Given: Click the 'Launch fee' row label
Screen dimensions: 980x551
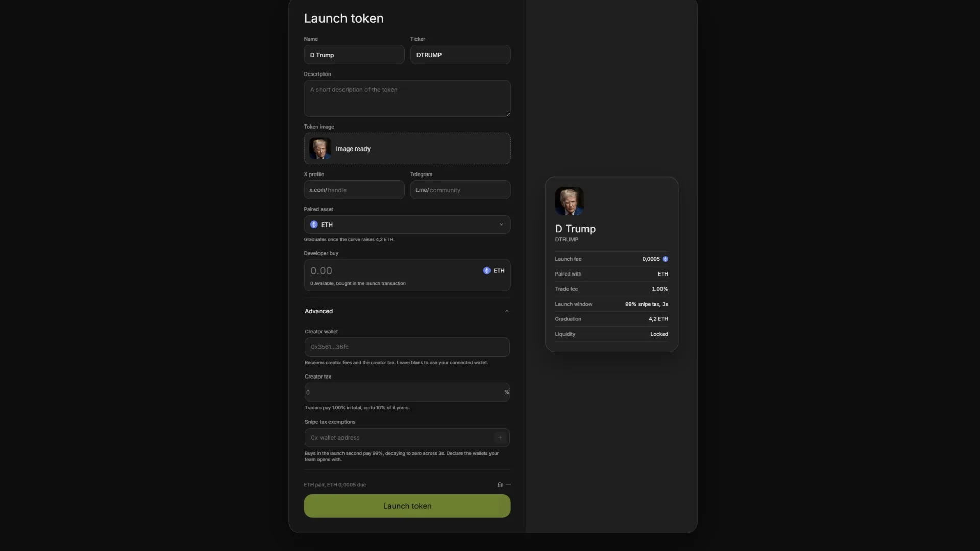Looking at the screenshot, I should 568,259.
